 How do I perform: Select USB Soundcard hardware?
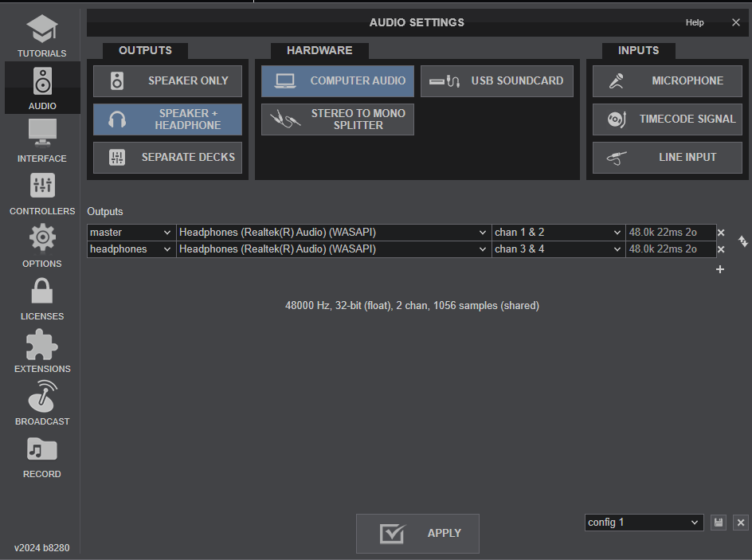497,81
